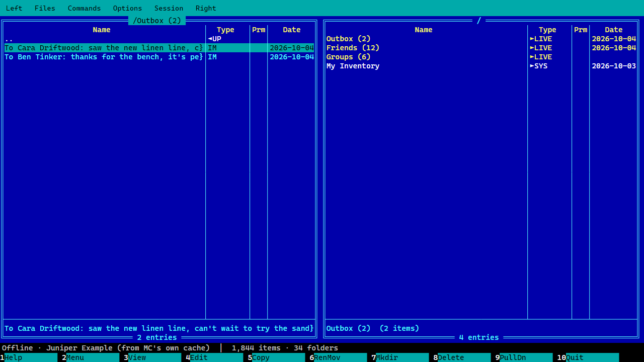
Task: Open the Left menu
Action: tap(14, 8)
